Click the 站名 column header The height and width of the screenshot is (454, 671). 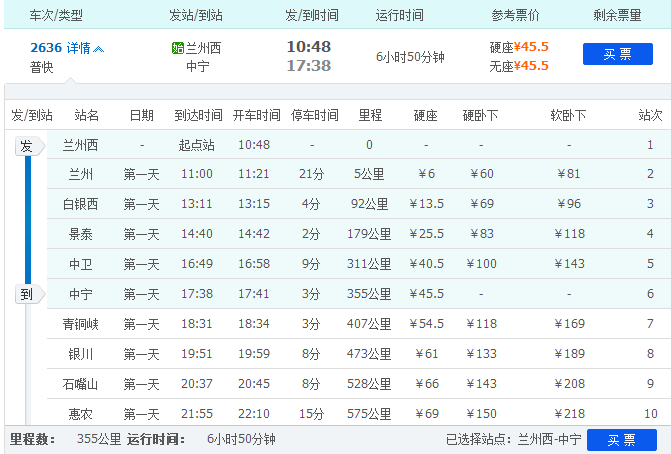pyautogui.click(x=81, y=115)
